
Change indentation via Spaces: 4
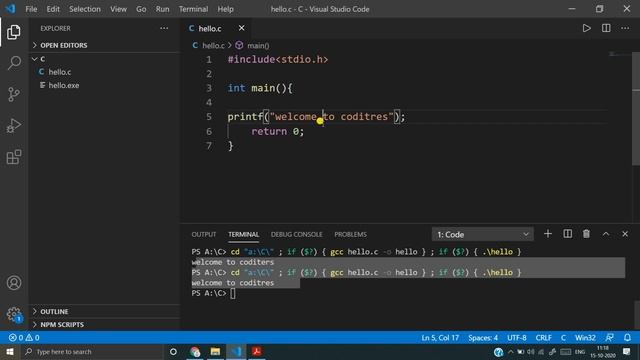click(483, 338)
